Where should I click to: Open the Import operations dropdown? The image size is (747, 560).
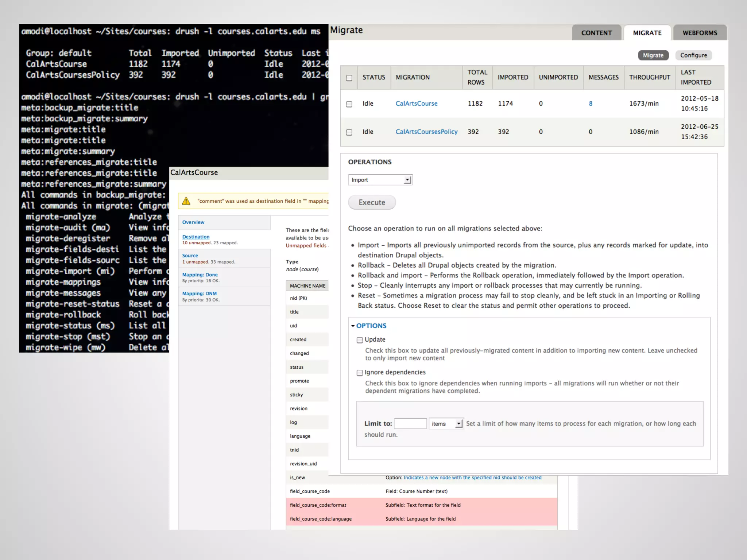[x=380, y=180]
